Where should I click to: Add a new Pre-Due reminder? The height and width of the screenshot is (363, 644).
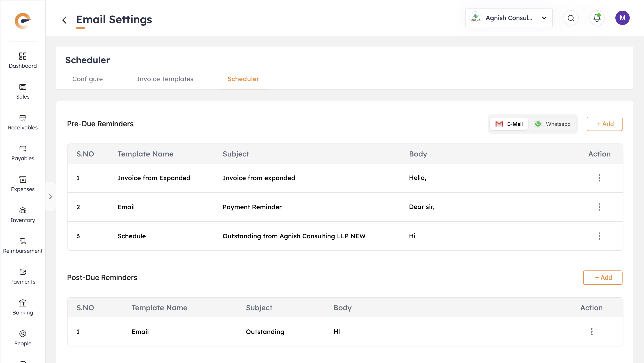[x=604, y=124]
